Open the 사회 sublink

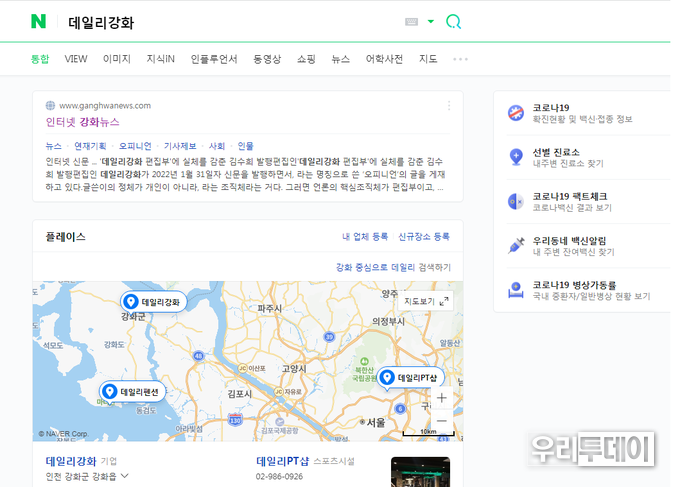(217, 146)
